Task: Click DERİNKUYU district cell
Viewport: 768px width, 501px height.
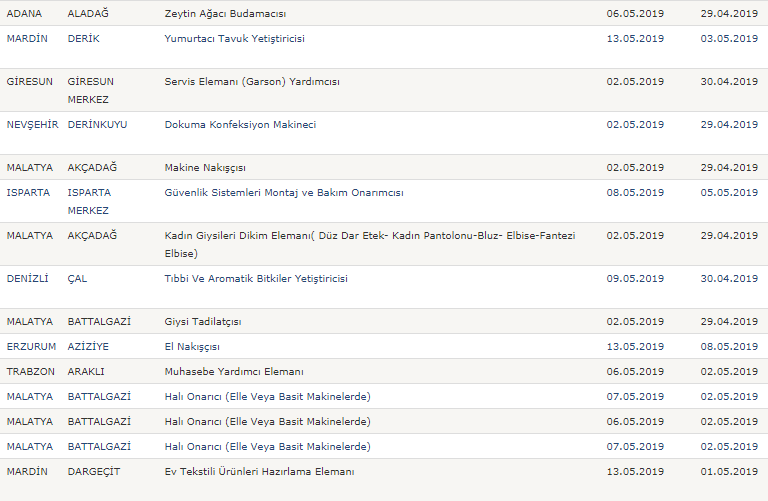Action: click(x=100, y=125)
